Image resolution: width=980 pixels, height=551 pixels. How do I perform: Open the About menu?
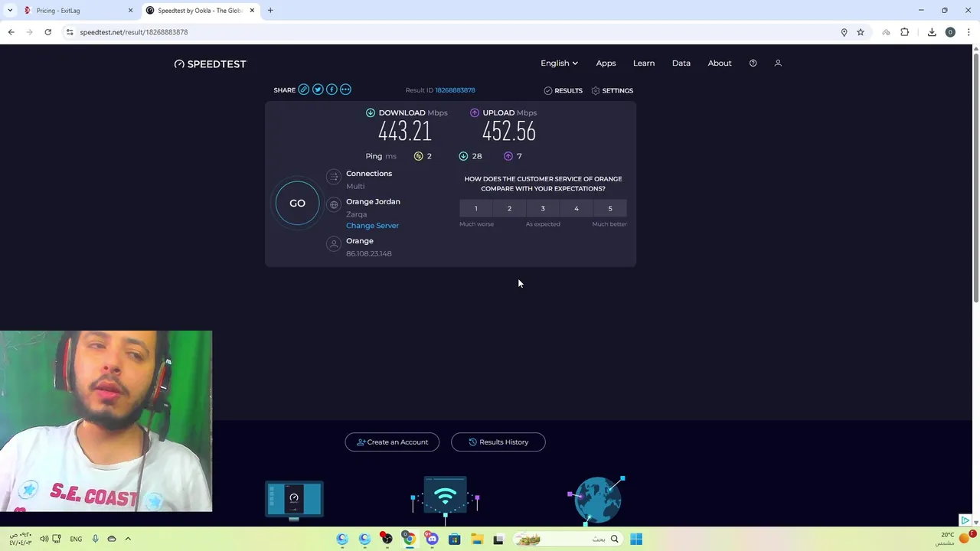click(x=720, y=63)
